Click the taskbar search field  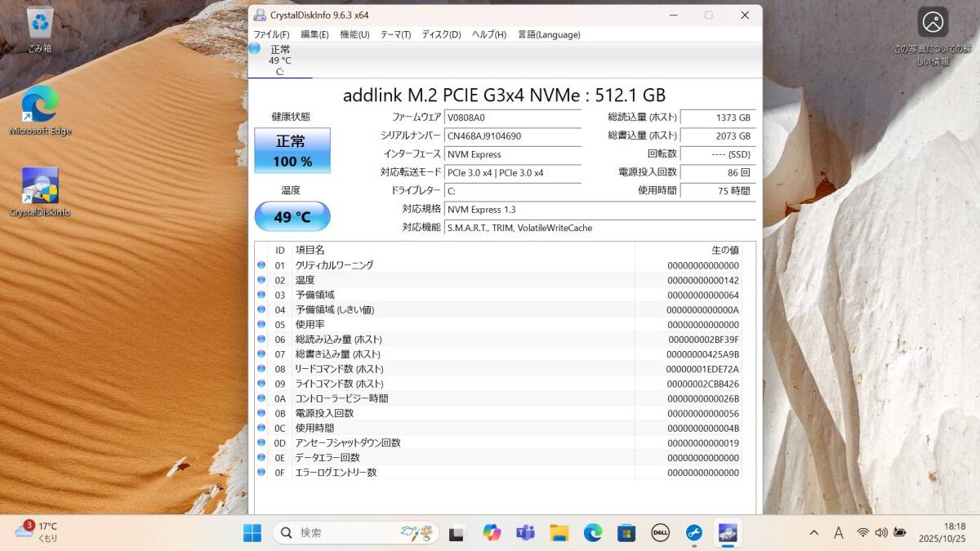343,532
